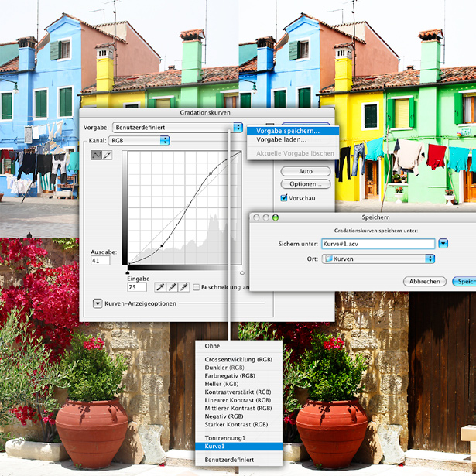Select Mittlerer Kontrast (RGB) preset
This screenshot has height=476, width=476.
[238, 409]
